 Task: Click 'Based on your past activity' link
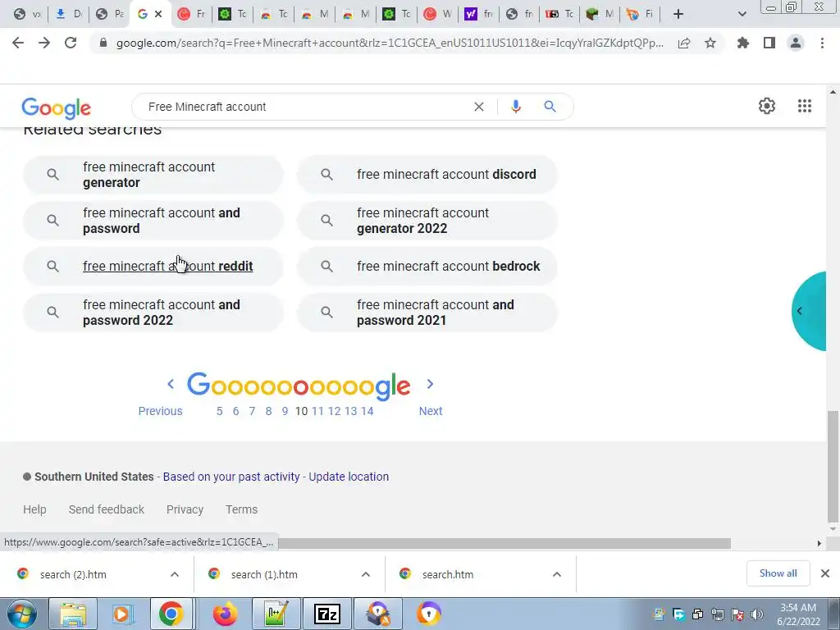click(231, 477)
